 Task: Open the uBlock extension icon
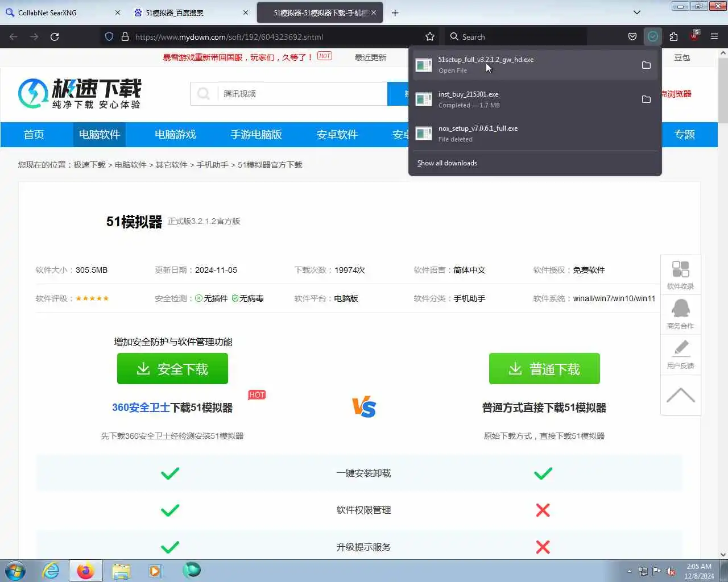694,35
